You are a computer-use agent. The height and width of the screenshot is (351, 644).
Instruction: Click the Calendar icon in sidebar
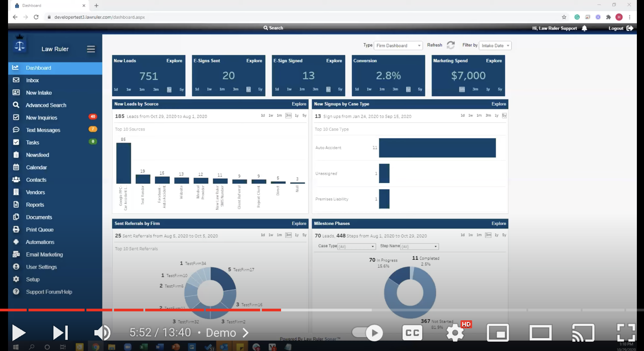click(16, 167)
